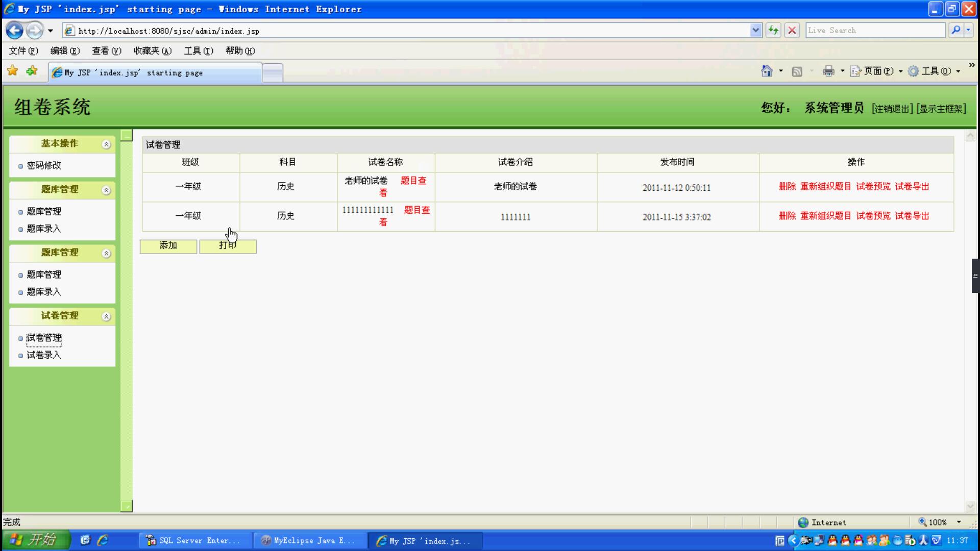Open Home icon dropdown arrow
Image resolution: width=980 pixels, height=551 pixels.
point(781,71)
